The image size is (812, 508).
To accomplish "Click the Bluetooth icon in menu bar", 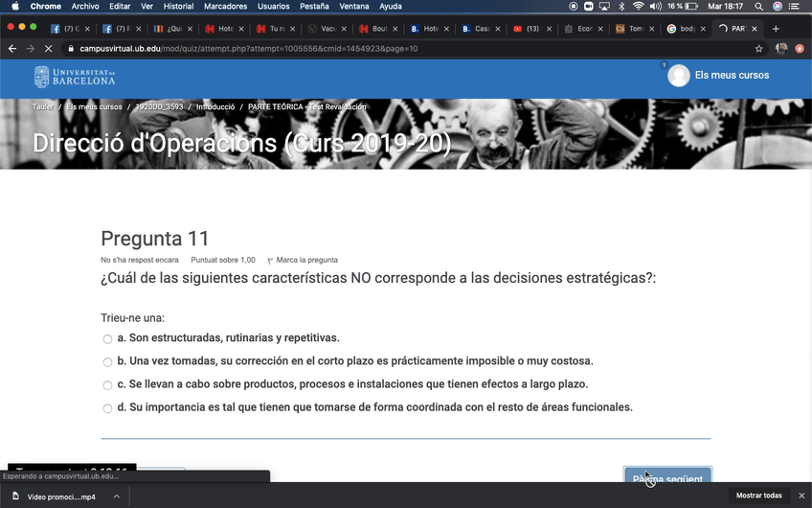I will point(621,6).
